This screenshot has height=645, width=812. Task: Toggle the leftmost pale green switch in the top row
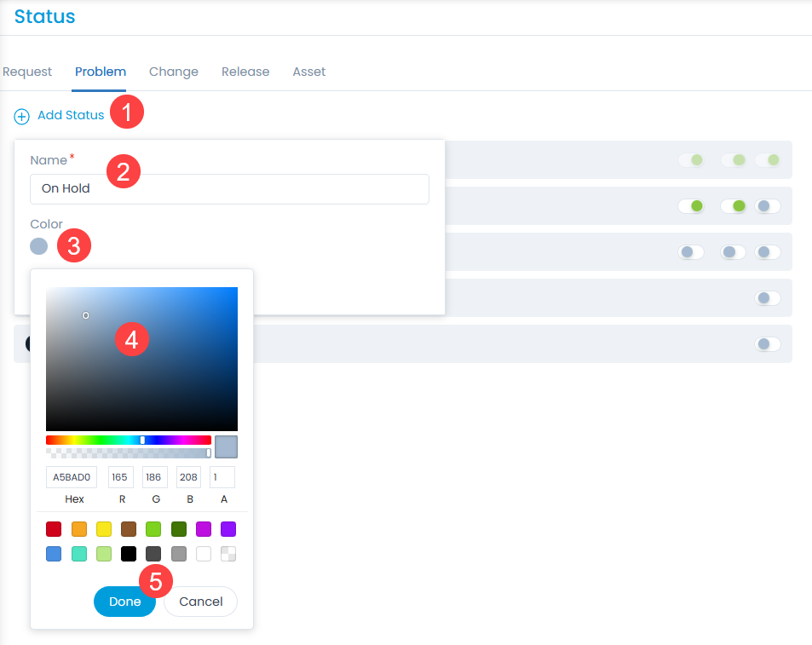tap(691, 159)
